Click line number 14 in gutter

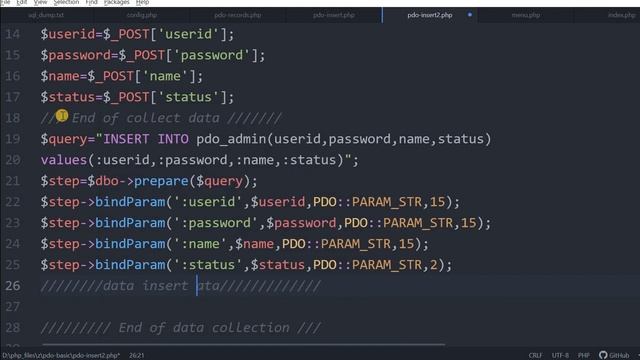13,34
